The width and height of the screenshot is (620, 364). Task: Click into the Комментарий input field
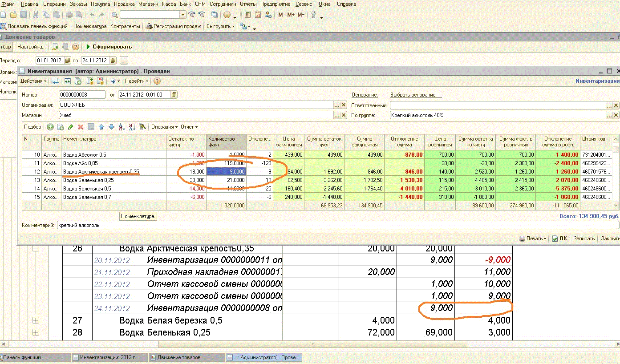(x=337, y=225)
